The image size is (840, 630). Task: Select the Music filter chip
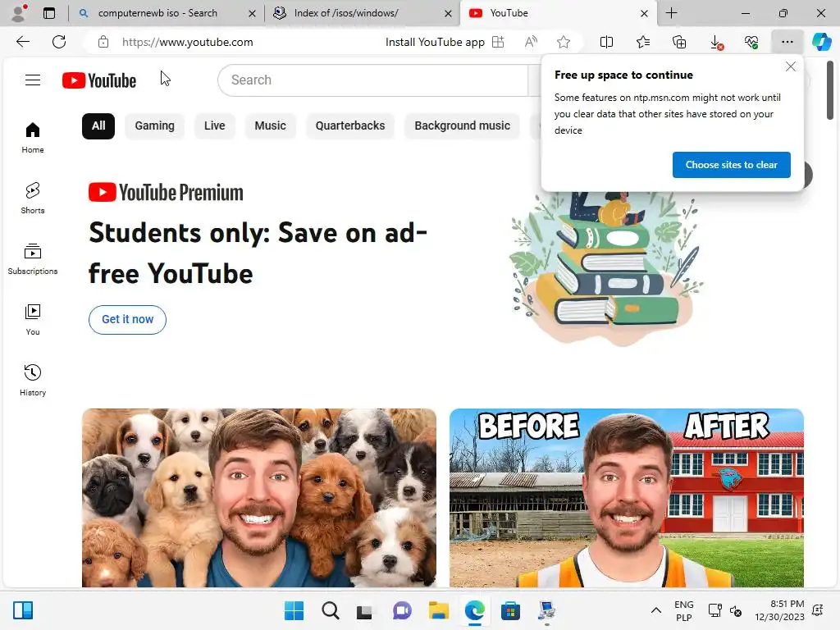[x=270, y=126]
